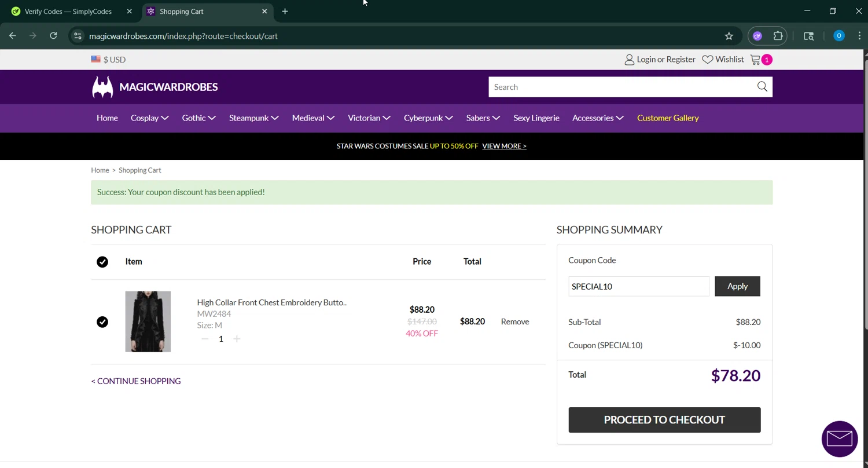Toggle the select-all items checkbox
Image resolution: width=868 pixels, height=468 pixels.
point(102,262)
